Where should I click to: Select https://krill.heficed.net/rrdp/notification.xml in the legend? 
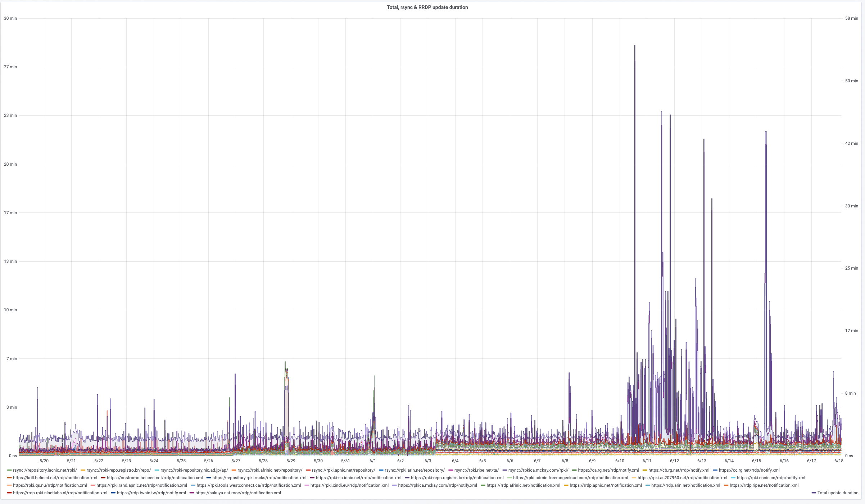pyautogui.click(x=55, y=478)
